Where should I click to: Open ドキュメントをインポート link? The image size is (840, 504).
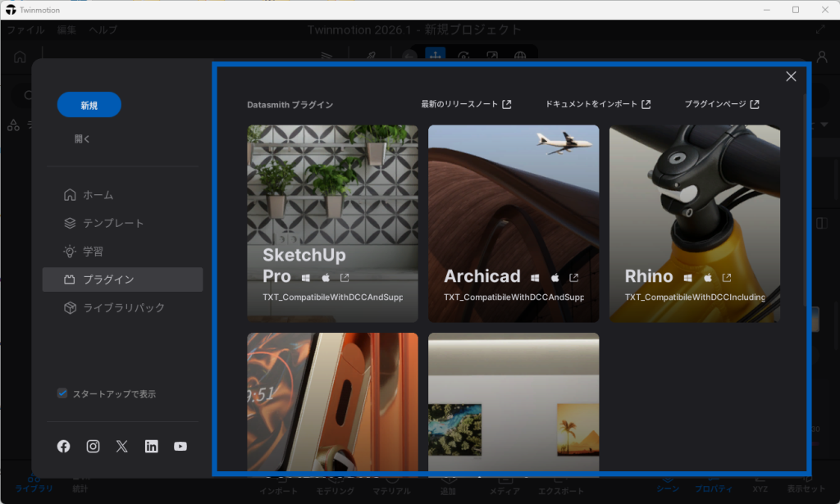598,104
